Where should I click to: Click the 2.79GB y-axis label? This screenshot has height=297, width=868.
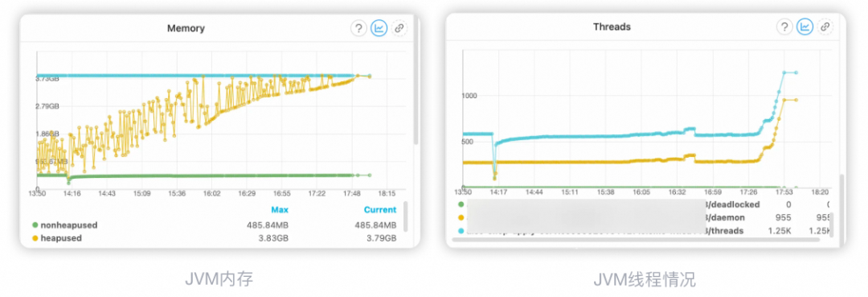47,106
